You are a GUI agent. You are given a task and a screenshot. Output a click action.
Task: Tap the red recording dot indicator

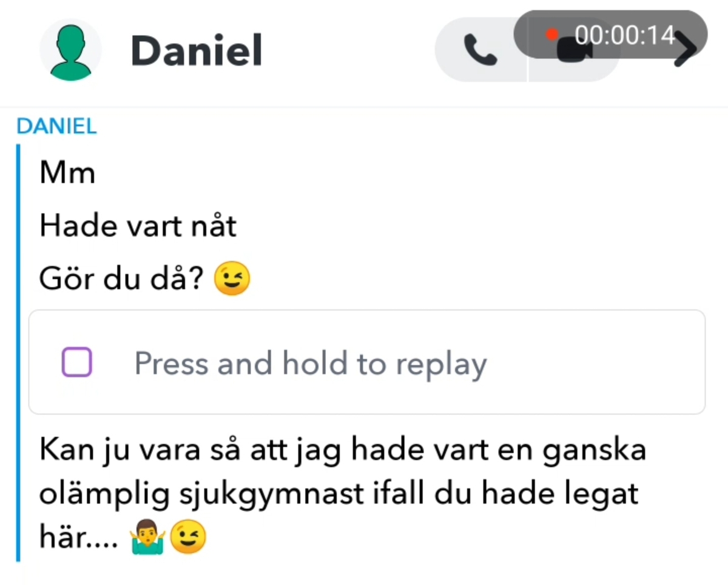551,35
